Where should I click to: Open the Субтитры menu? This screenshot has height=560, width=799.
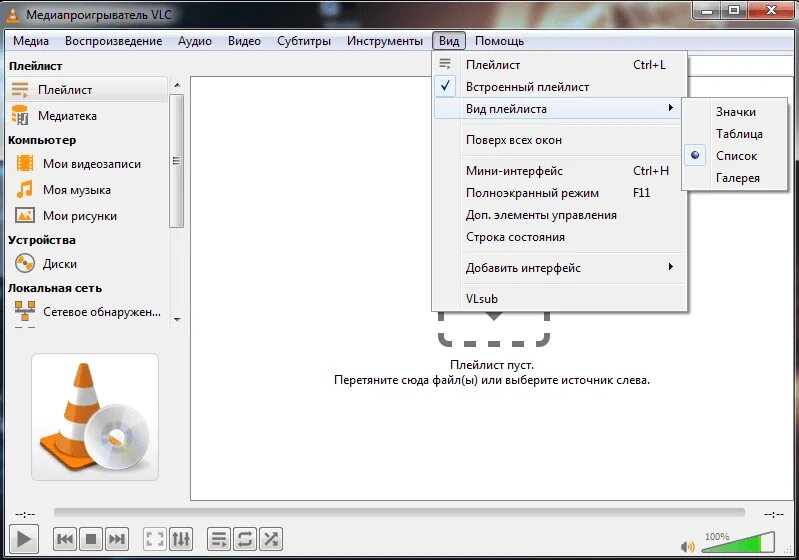coord(304,41)
